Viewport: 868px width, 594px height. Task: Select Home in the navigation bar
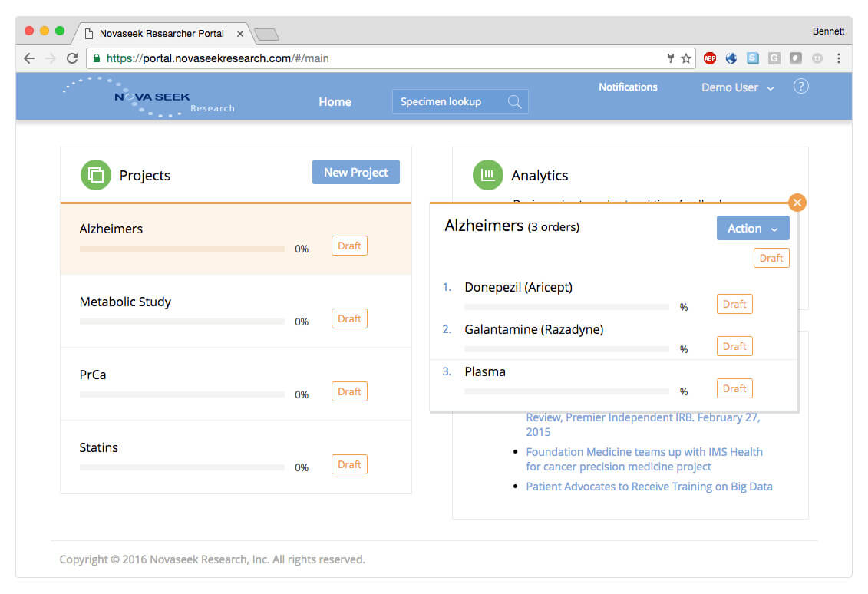pyautogui.click(x=335, y=101)
